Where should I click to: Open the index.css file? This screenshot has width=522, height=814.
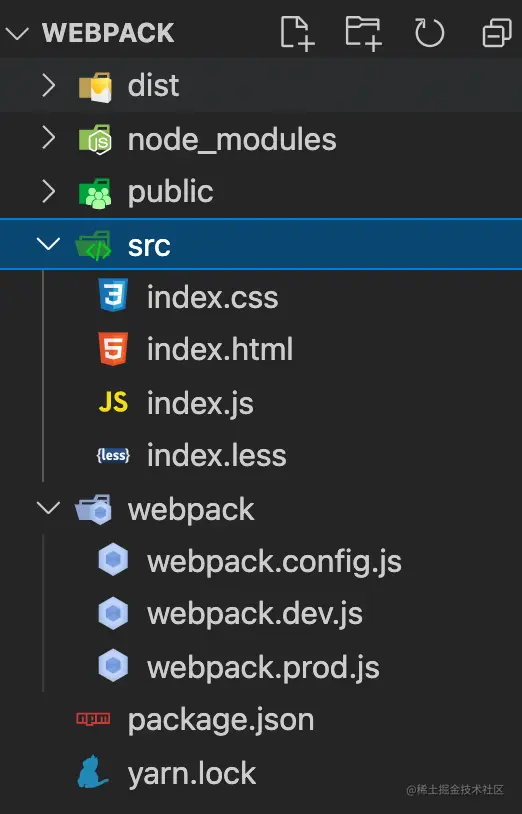click(213, 297)
